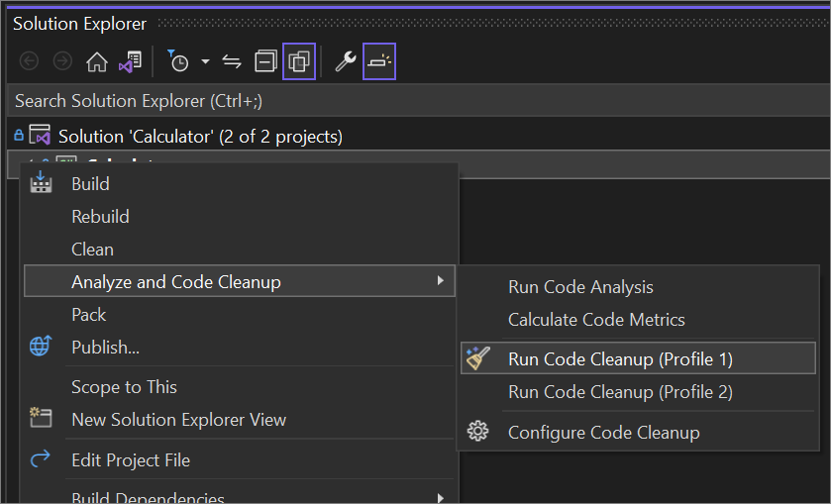The height and width of the screenshot is (504, 831).
Task: Switch views with the Visual Studio solution icon
Action: coord(130,62)
